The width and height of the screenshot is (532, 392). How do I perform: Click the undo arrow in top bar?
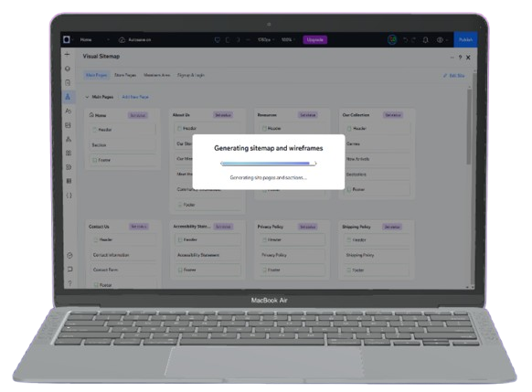click(x=405, y=39)
